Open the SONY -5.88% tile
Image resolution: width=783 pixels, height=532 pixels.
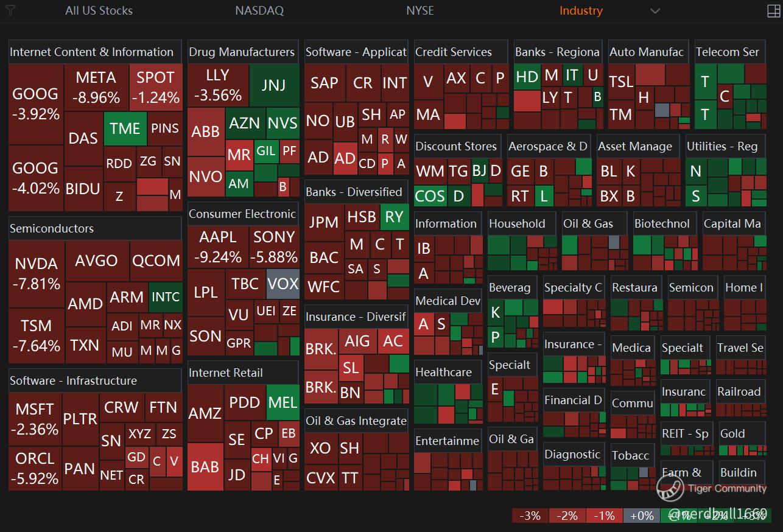point(274,247)
